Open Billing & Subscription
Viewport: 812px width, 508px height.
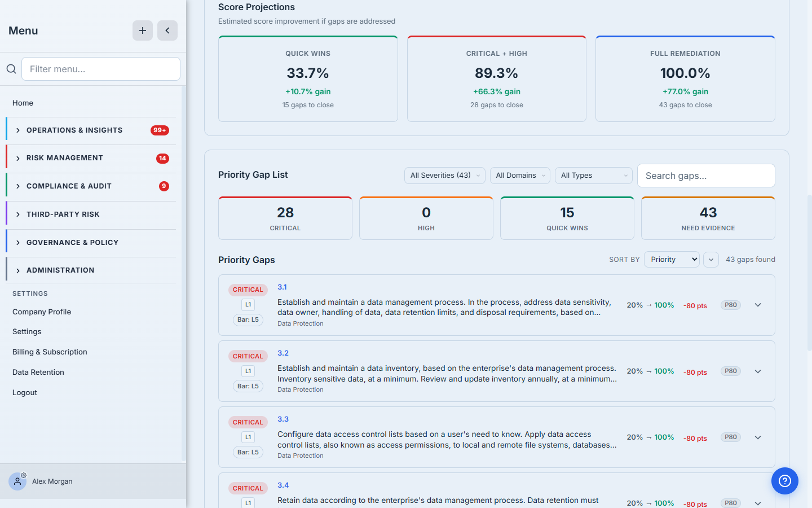pos(50,352)
